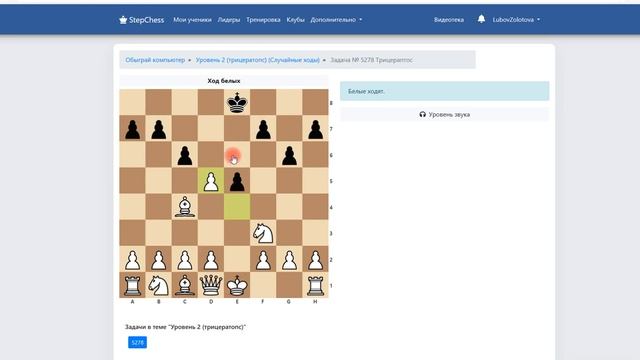Screen dimensions: 640x360
Task: Select the white pawn on f2
Action: [263, 259]
